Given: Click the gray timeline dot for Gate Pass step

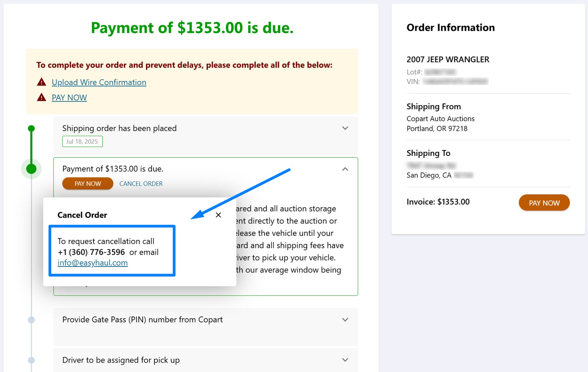Looking at the screenshot, I should point(31,320).
